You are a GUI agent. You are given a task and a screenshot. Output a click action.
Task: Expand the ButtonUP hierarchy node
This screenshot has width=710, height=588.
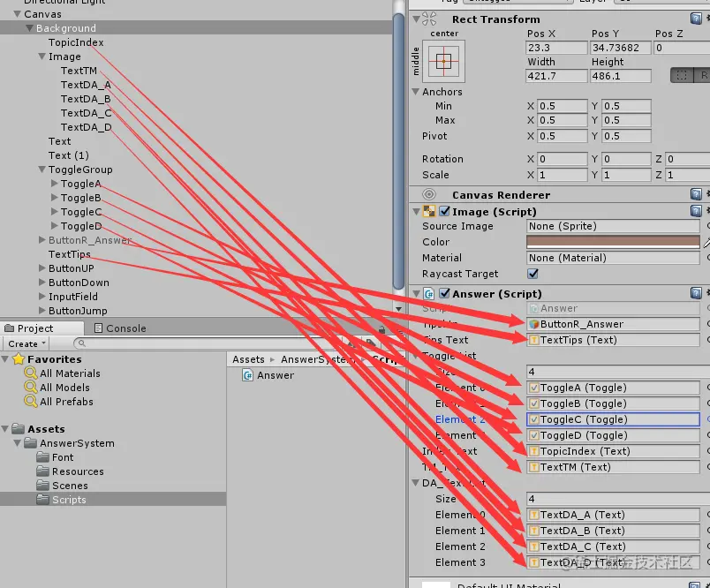coord(42,268)
